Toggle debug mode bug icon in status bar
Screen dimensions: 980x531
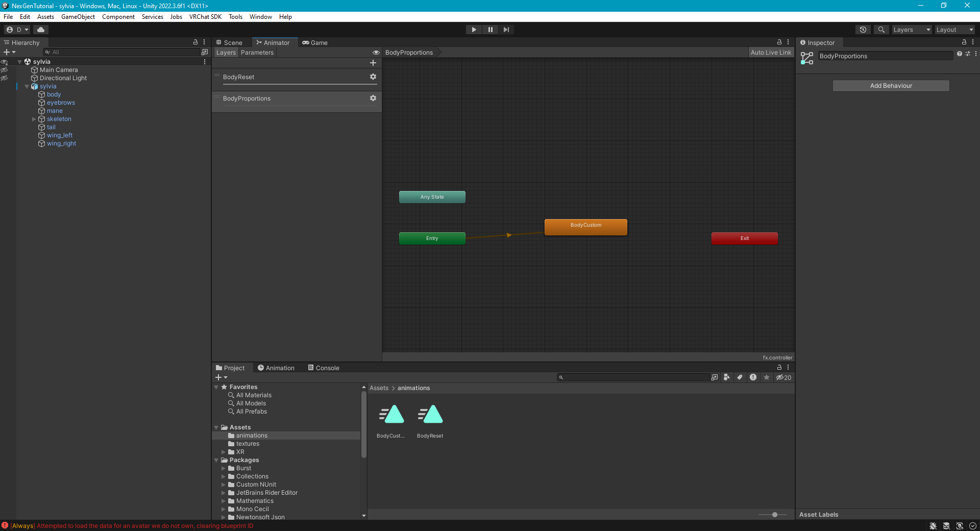pyautogui.click(x=933, y=526)
